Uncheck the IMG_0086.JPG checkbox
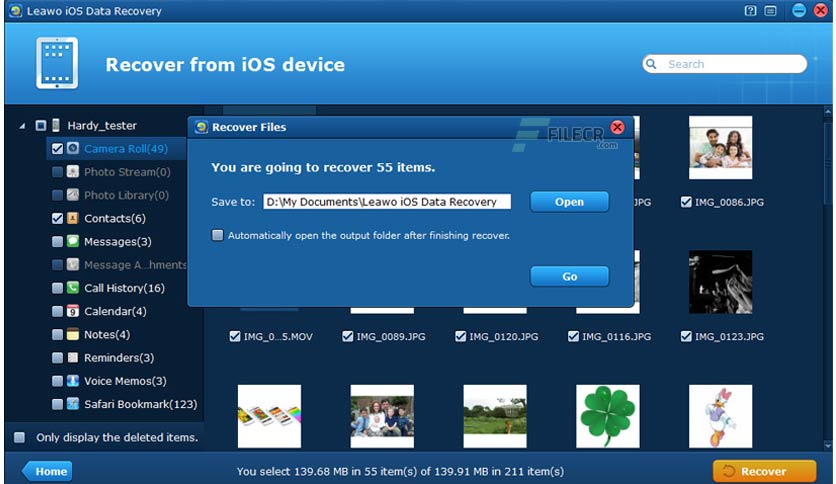 (x=686, y=202)
